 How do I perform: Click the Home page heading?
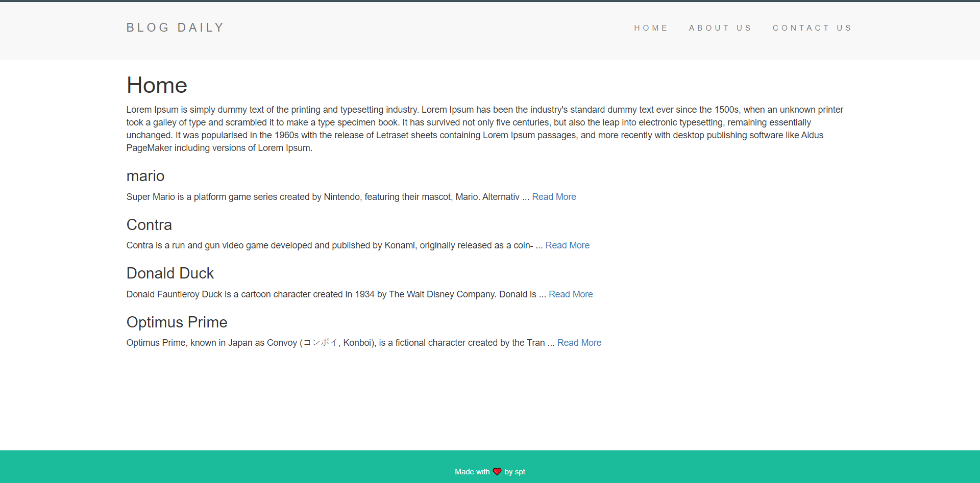[157, 85]
